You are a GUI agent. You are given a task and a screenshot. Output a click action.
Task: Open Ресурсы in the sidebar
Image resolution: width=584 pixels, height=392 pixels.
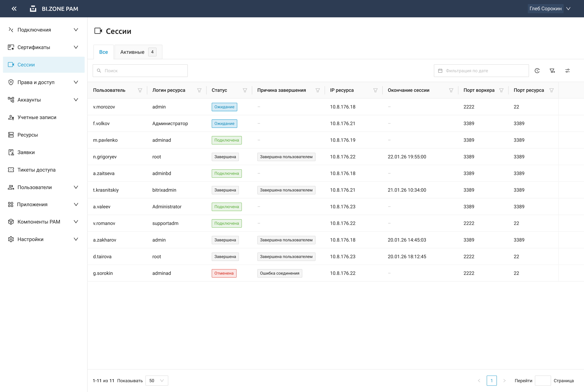tap(28, 135)
